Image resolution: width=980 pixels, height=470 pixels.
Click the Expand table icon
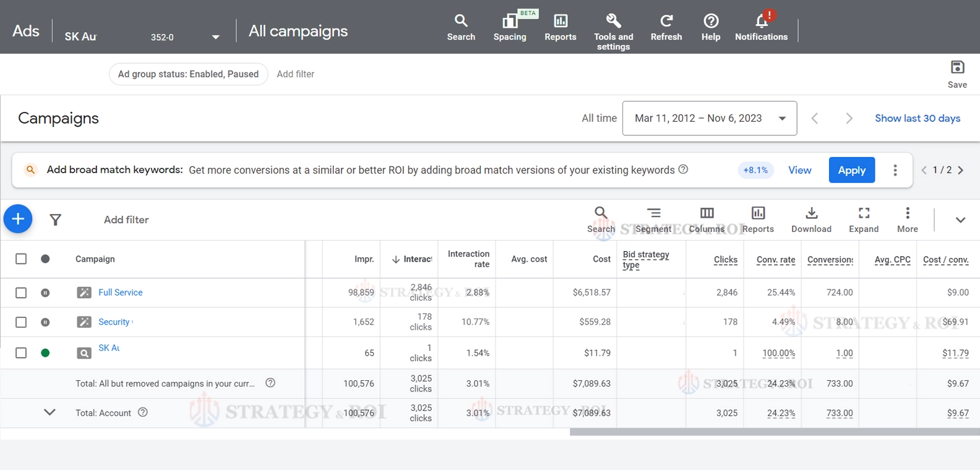864,213
